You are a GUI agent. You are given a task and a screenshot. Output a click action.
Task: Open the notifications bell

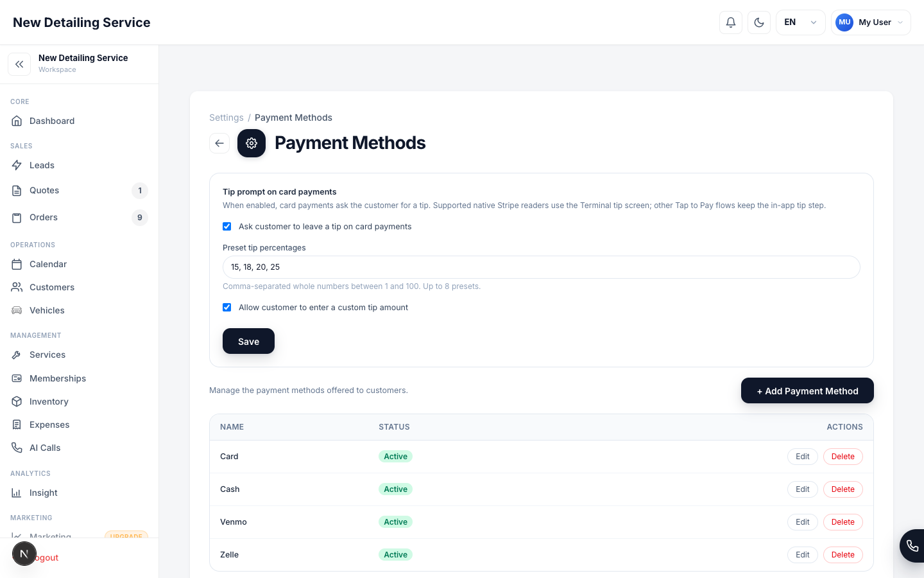731,22
